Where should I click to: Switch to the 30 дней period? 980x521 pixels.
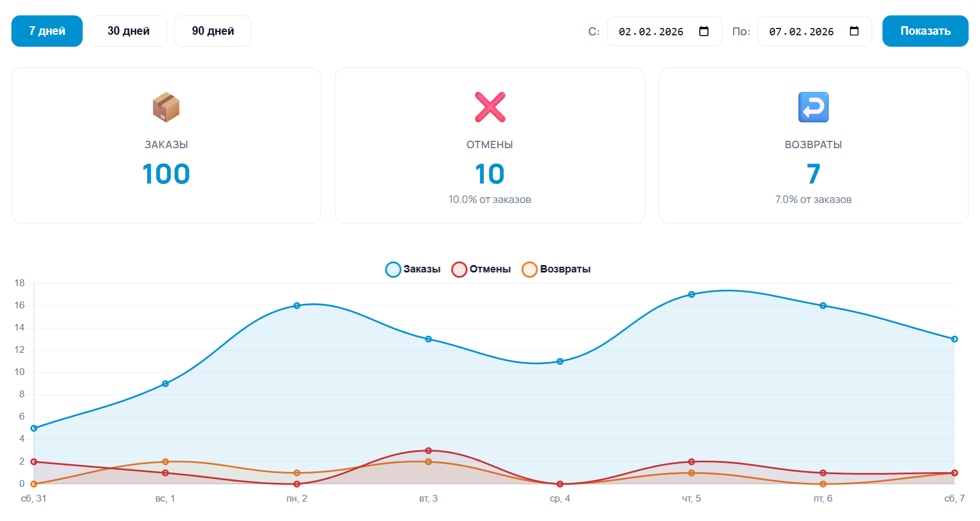pos(128,31)
